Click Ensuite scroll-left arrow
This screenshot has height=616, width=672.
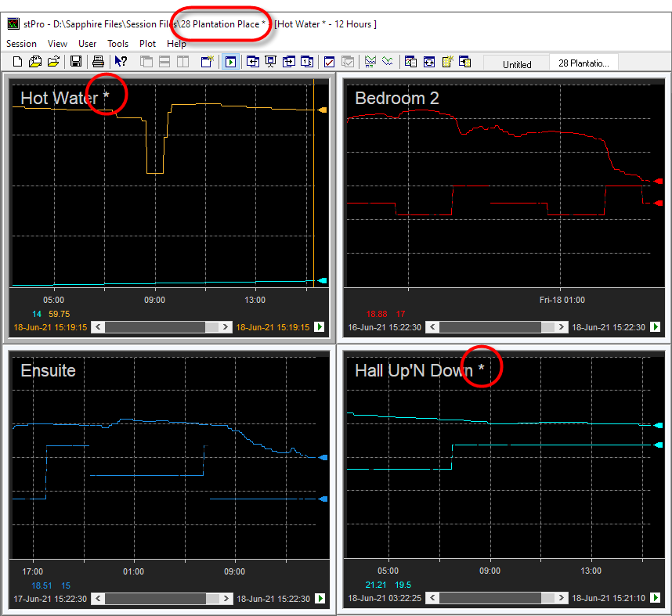point(98,599)
